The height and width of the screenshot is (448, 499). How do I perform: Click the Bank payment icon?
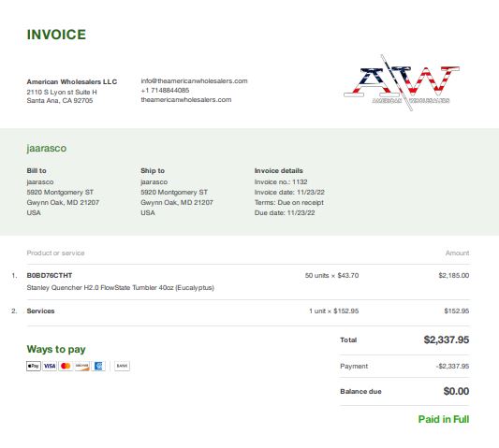[123, 366]
